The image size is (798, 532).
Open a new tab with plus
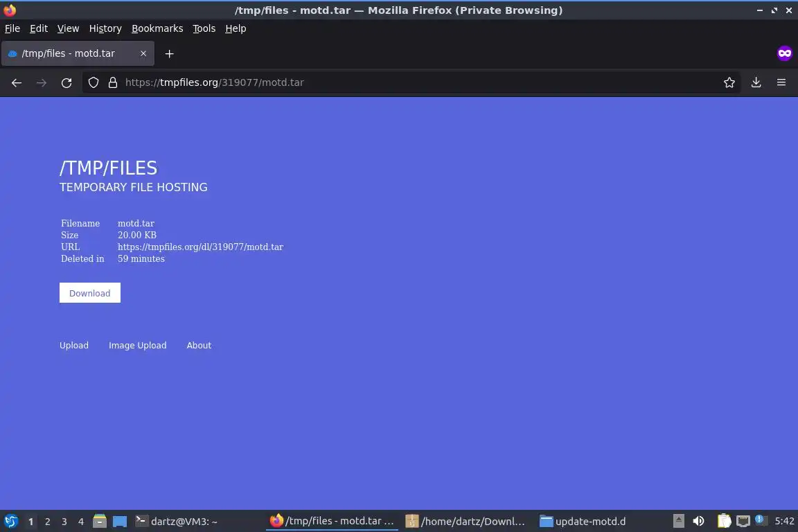point(170,53)
